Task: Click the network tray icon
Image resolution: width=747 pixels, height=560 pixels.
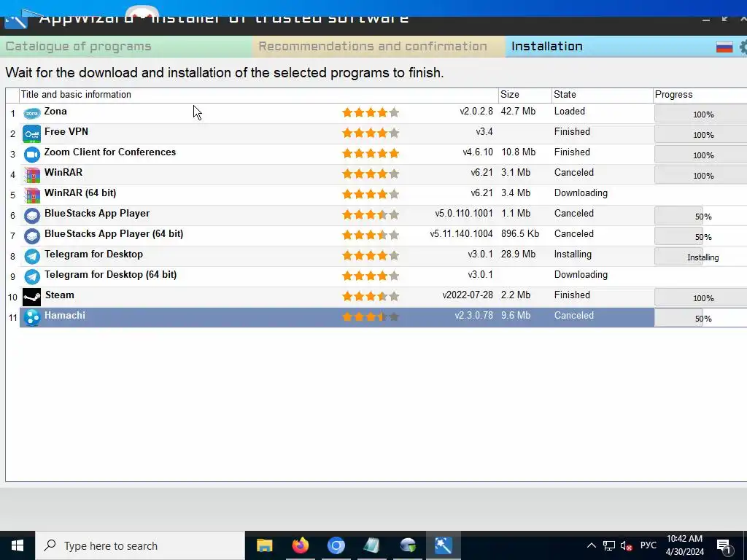Action: [x=609, y=546]
